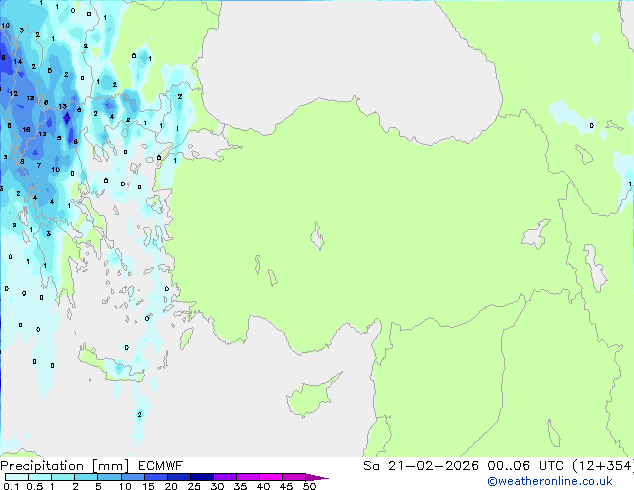Click the legend swatch between 40 and 45

[x=271, y=477]
